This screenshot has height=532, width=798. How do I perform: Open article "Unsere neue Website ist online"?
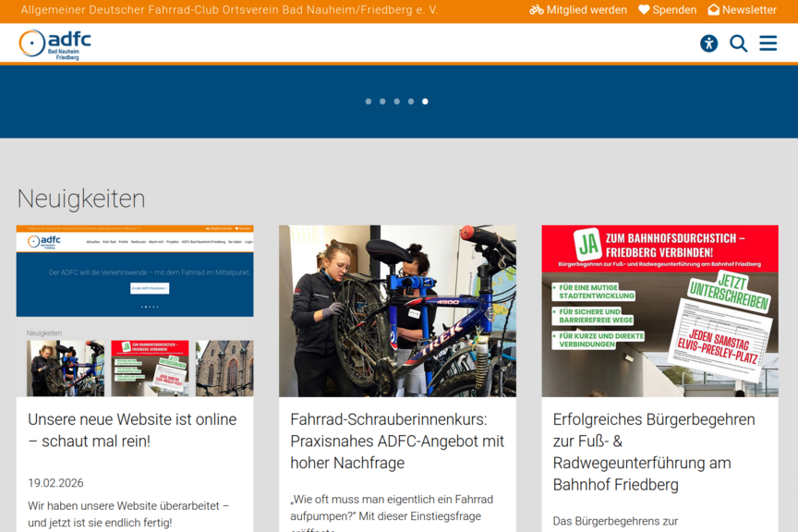133,431
